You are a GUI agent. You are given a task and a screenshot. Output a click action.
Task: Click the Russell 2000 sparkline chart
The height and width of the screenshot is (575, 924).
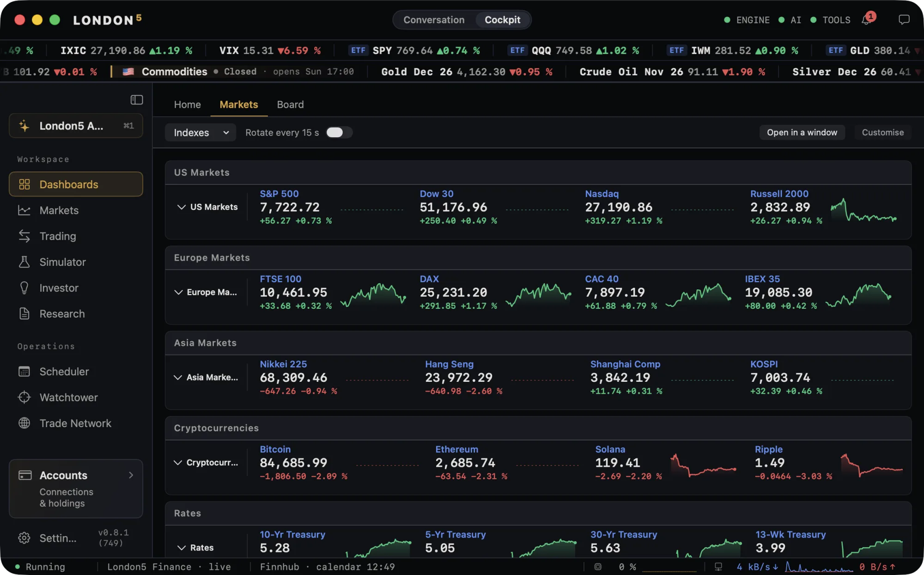(864, 210)
